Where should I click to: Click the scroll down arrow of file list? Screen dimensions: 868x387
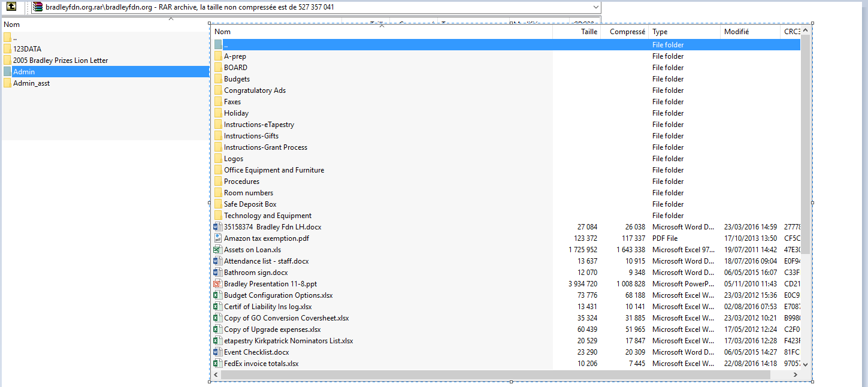point(805,364)
